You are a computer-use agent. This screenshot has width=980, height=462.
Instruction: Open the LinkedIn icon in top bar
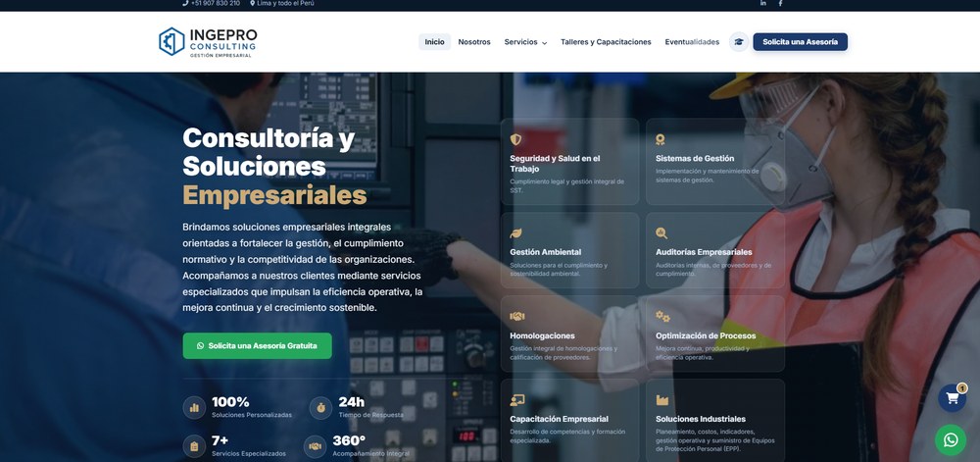pos(763,3)
